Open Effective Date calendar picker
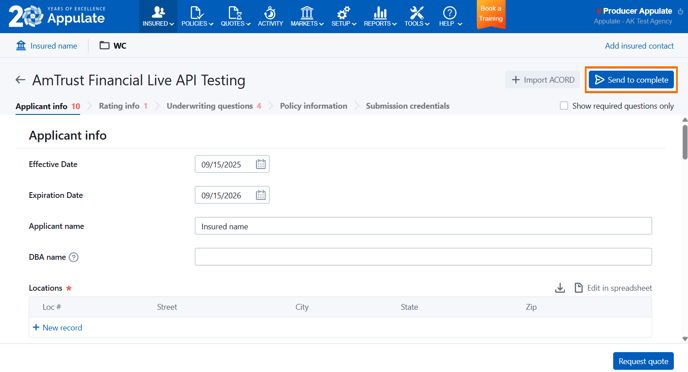 coord(261,164)
